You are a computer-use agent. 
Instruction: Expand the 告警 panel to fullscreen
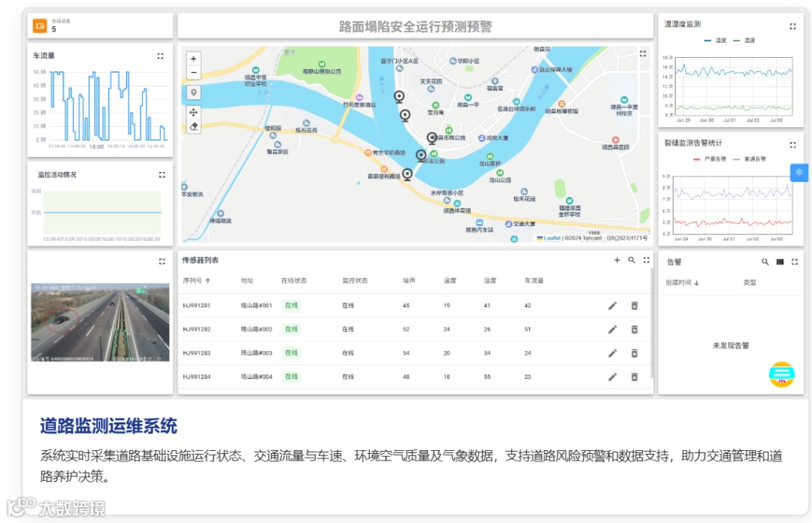795,262
